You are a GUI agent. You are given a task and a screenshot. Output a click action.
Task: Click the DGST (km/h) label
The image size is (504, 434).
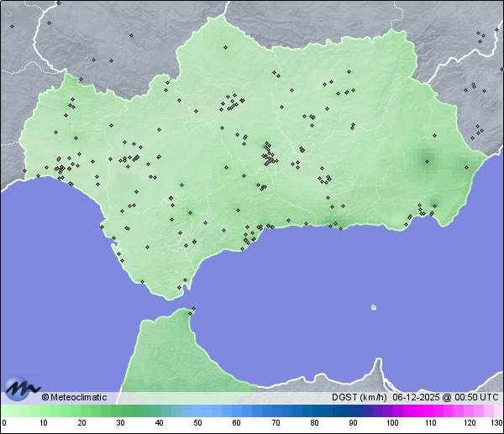click(359, 397)
